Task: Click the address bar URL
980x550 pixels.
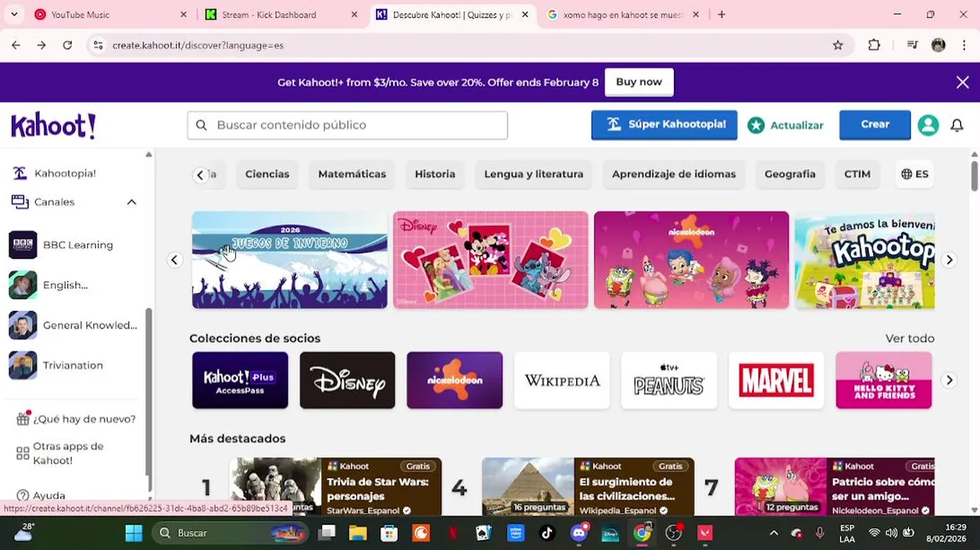Action: pyautogui.click(x=198, y=45)
